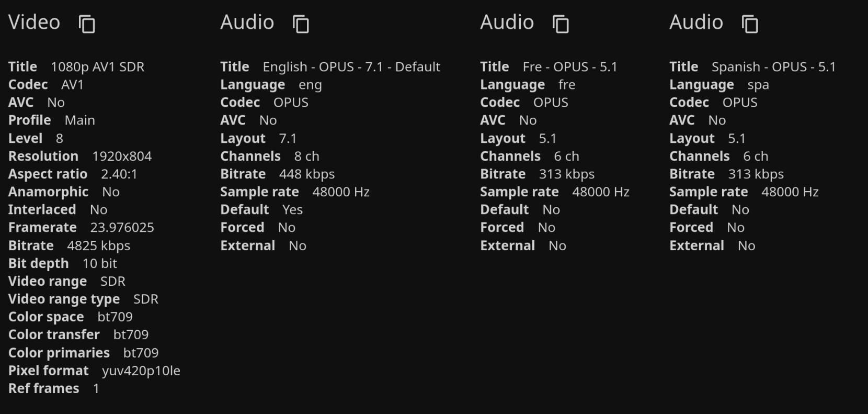This screenshot has width=868, height=414.
Task: Click the 2.40:1 aspect ratio value
Action: (x=119, y=174)
